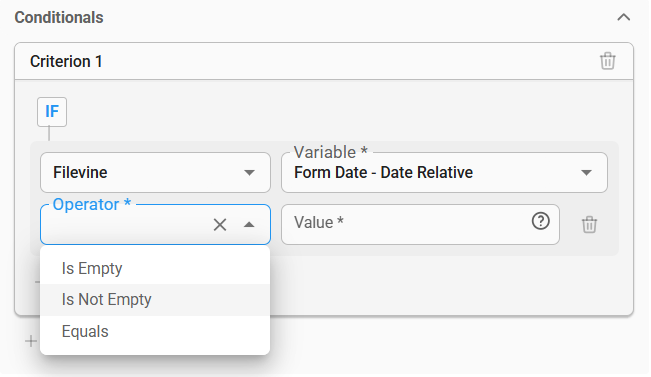Screen dimensions: 651x377
Task: Delete Criterion 1 with its trash icon
Action: coord(607,61)
